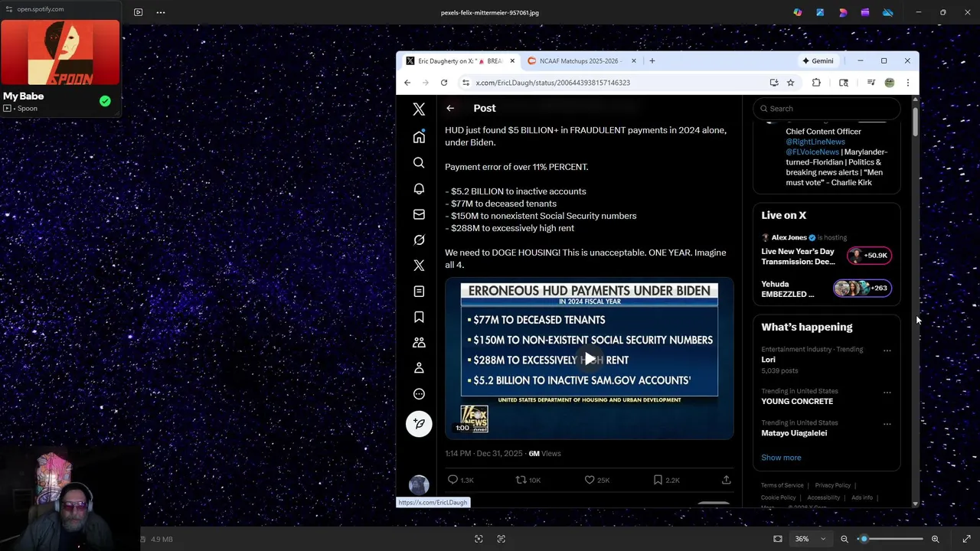This screenshot has height=551, width=980.
Task: Reply to the post, 1.3K comments
Action: pyautogui.click(x=460, y=480)
